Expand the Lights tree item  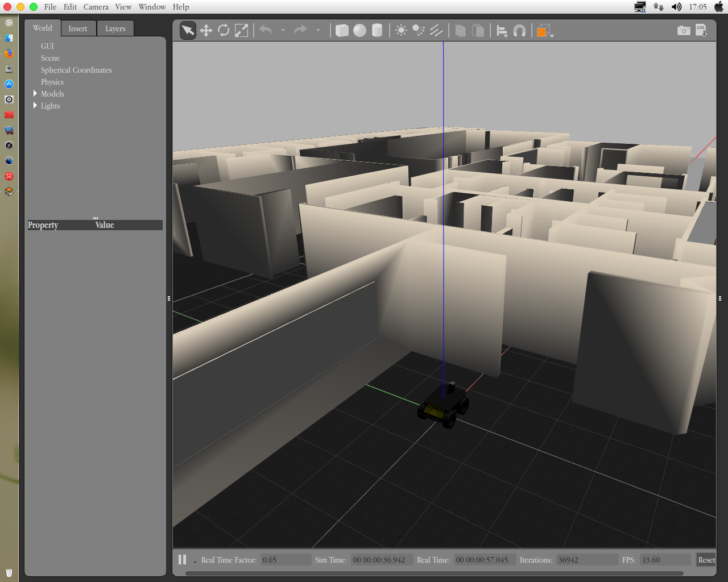click(35, 106)
